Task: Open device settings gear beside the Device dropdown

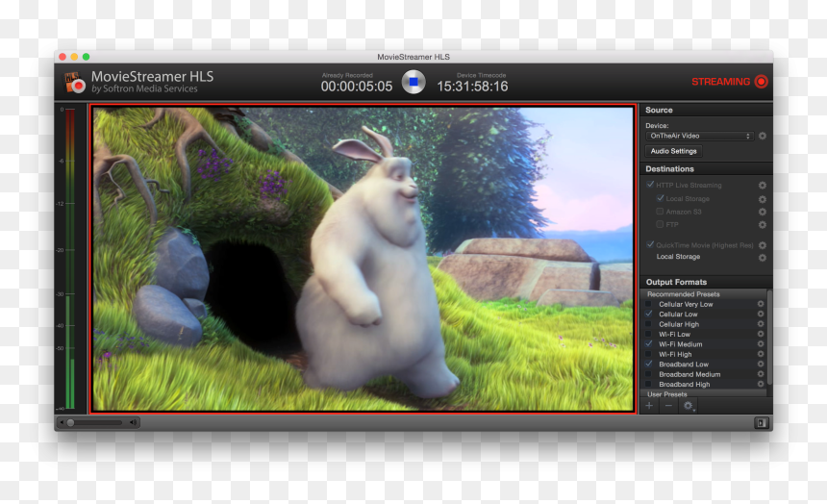Action: tap(763, 137)
